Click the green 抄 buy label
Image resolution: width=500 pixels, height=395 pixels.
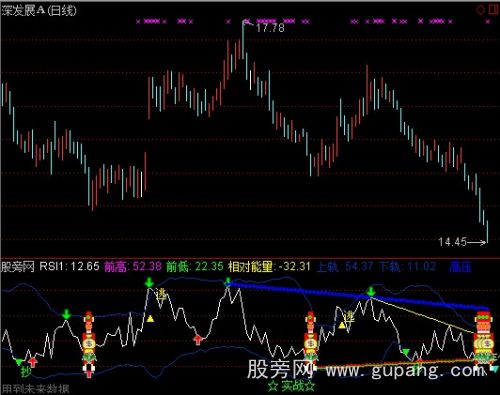coord(26,371)
